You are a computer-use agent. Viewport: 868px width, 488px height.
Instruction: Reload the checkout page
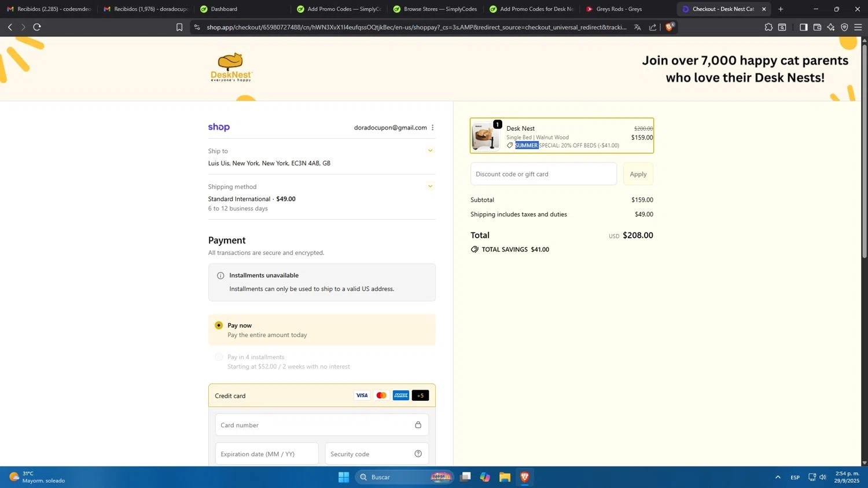click(x=37, y=27)
